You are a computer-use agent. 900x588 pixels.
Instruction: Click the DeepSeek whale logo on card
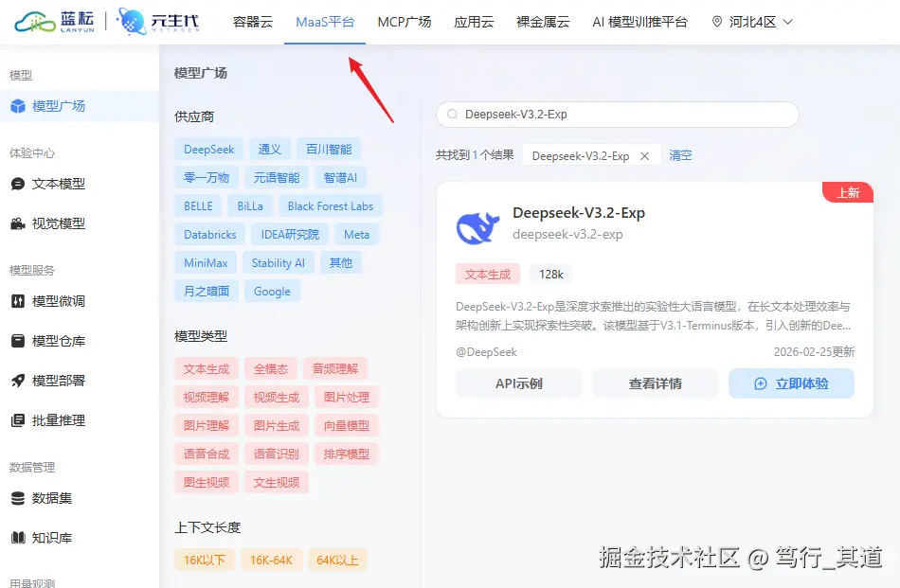click(477, 227)
